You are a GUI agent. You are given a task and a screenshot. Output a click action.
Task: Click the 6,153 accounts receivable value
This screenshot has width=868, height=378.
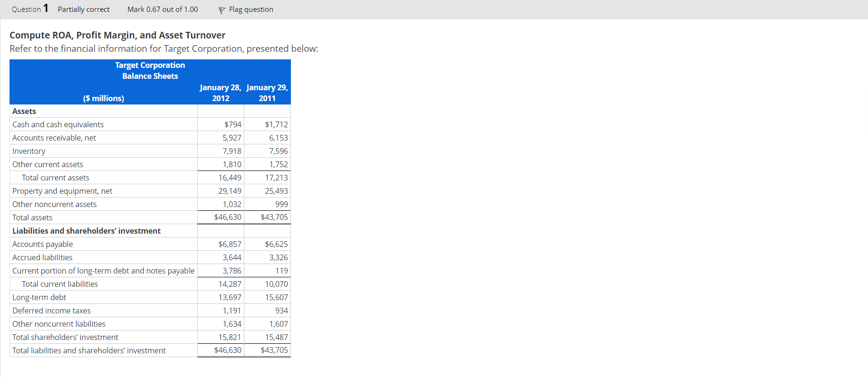click(x=279, y=138)
